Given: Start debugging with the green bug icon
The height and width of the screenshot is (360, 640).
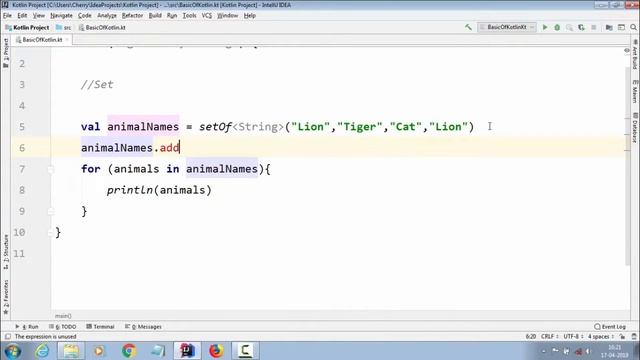Looking at the screenshot, I should click(557, 27).
